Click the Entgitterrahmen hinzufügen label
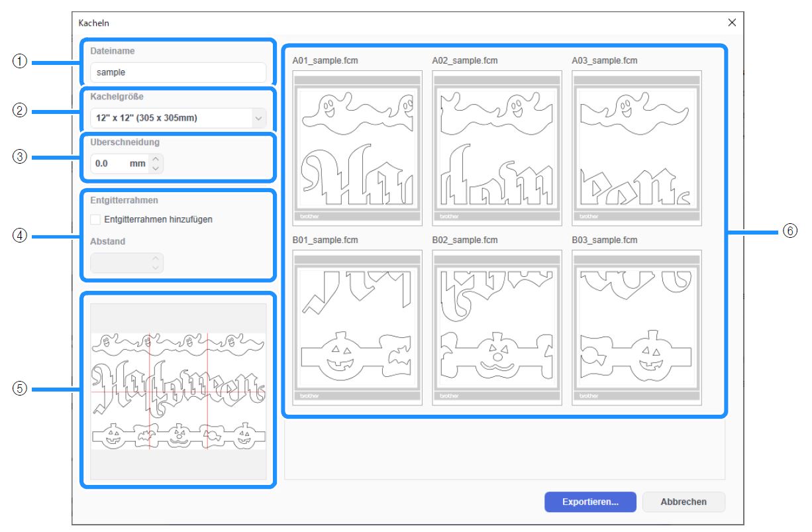 pyautogui.click(x=158, y=219)
